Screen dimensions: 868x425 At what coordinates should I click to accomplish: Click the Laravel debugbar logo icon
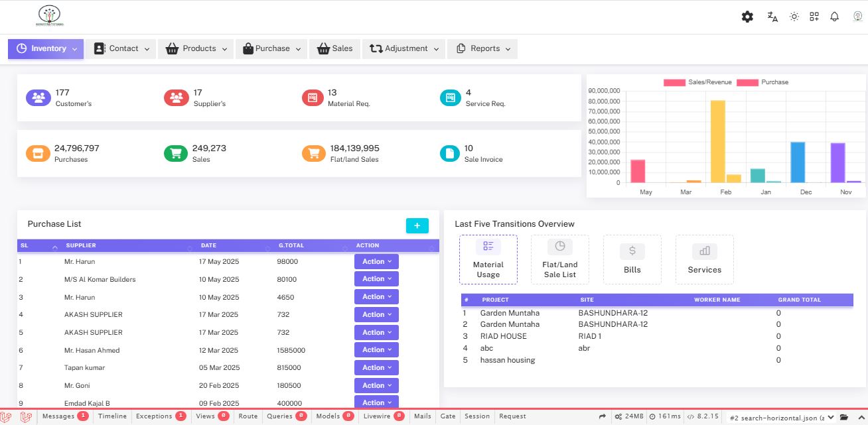tap(9, 416)
